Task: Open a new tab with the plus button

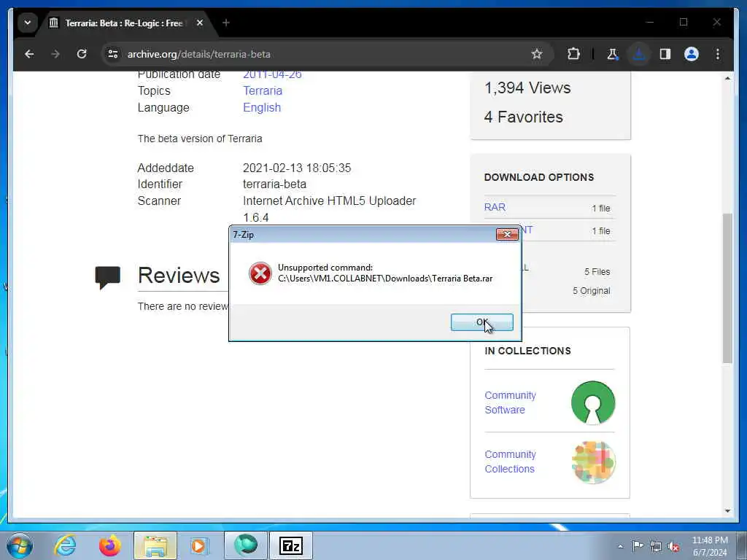Action: (x=226, y=23)
